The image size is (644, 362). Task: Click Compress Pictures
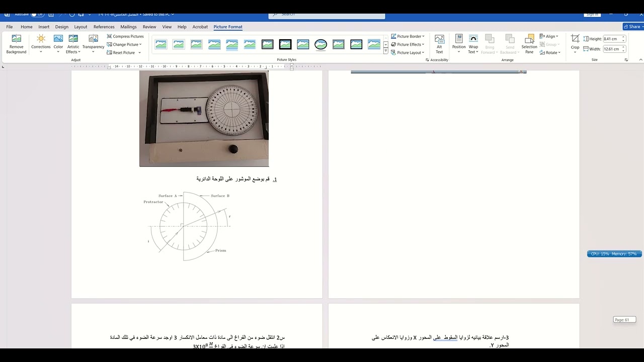125,36
